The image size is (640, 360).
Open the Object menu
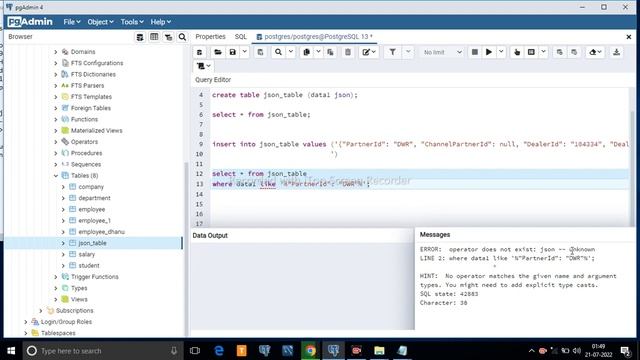pyautogui.click(x=100, y=22)
